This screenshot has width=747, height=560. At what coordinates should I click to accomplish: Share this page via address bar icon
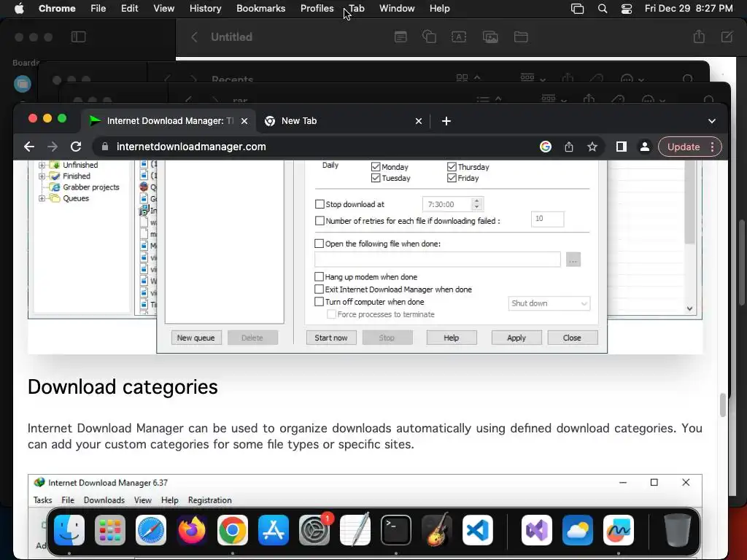569,147
